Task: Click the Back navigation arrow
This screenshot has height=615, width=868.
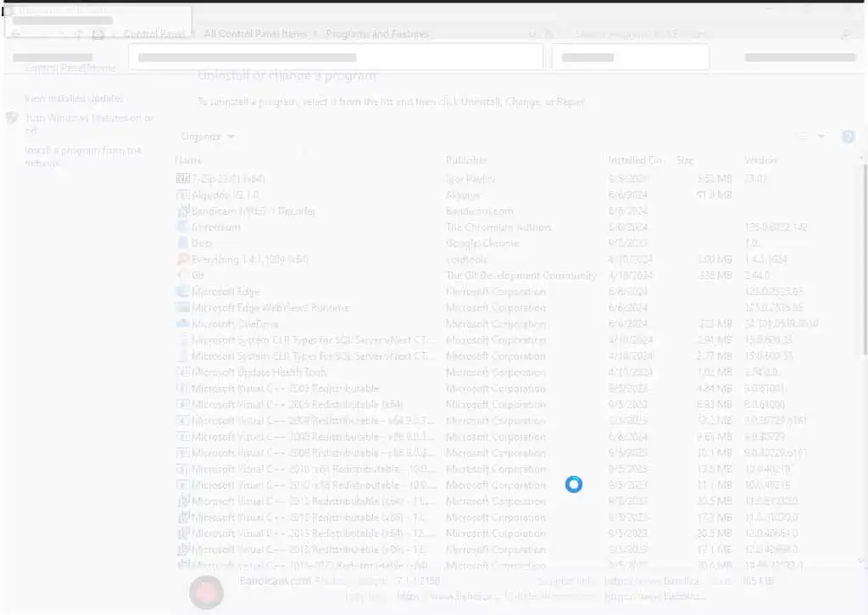Action: [16, 34]
